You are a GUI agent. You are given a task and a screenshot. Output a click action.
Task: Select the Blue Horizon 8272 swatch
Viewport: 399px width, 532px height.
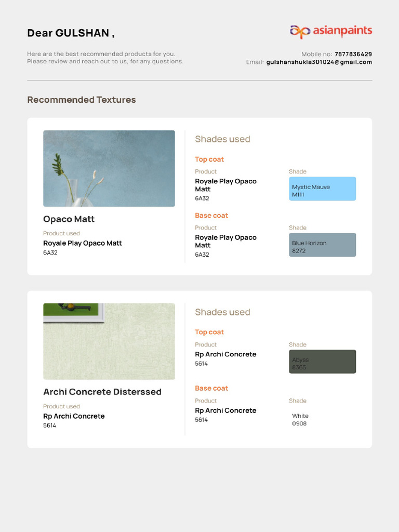322,245
